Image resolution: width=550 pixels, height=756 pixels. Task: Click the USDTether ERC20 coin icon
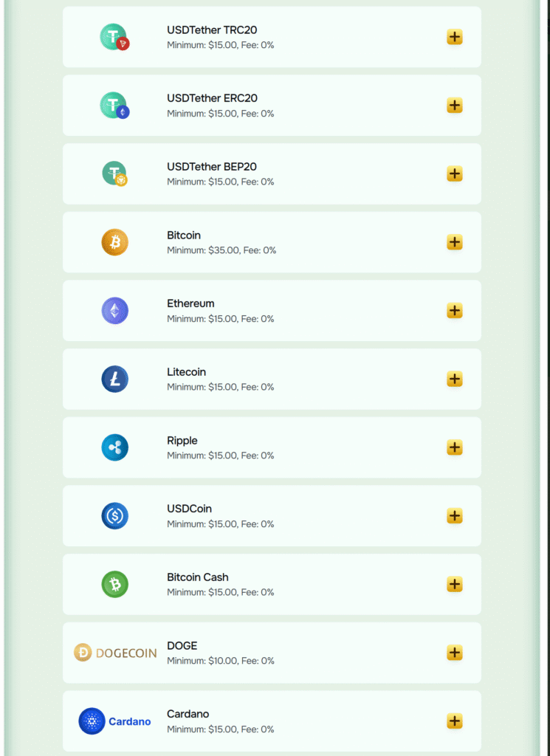(114, 105)
